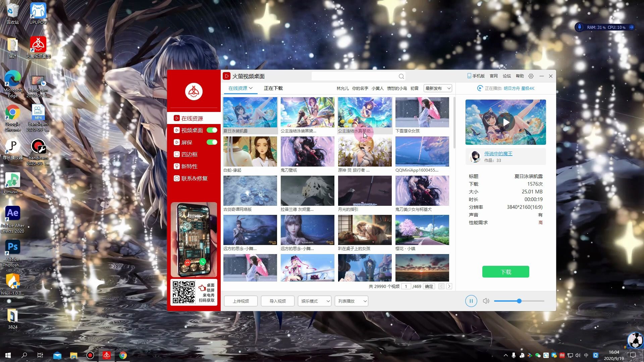This screenshot has width=644, height=362.
Task: Open the Recycle Bin desktop icon
Action: coord(12,14)
